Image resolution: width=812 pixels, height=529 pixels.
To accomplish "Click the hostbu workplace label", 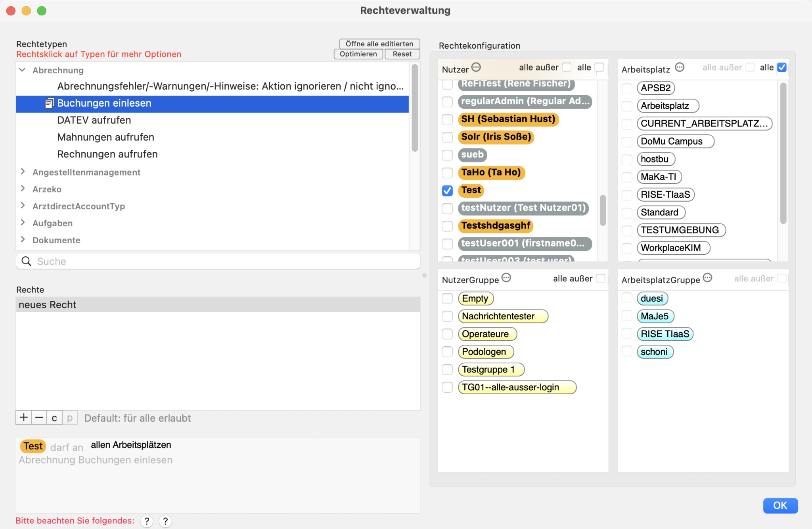I will 656,159.
